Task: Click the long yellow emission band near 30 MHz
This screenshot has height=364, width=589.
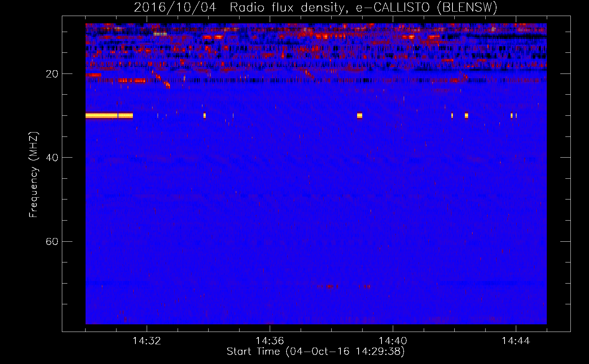Action: (109, 116)
